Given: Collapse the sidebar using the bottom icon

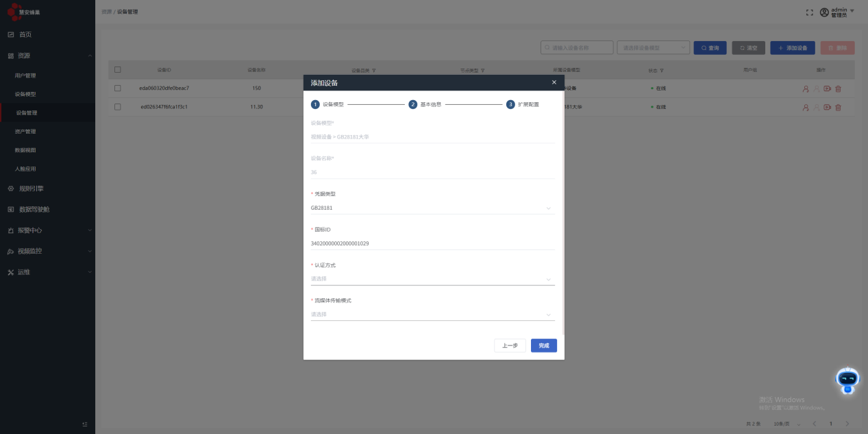Looking at the screenshot, I should click(x=85, y=424).
